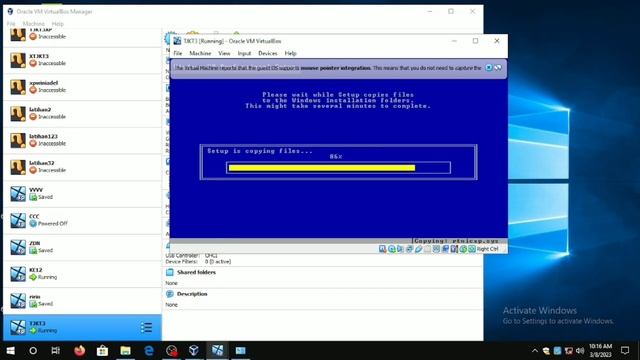
Task: Click the USB Controller OHCI detail line
Action: (x=192, y=256)
